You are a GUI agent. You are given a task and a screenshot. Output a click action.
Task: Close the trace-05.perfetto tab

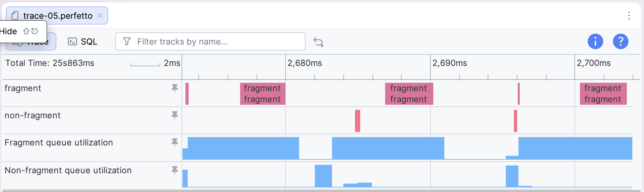100,16
